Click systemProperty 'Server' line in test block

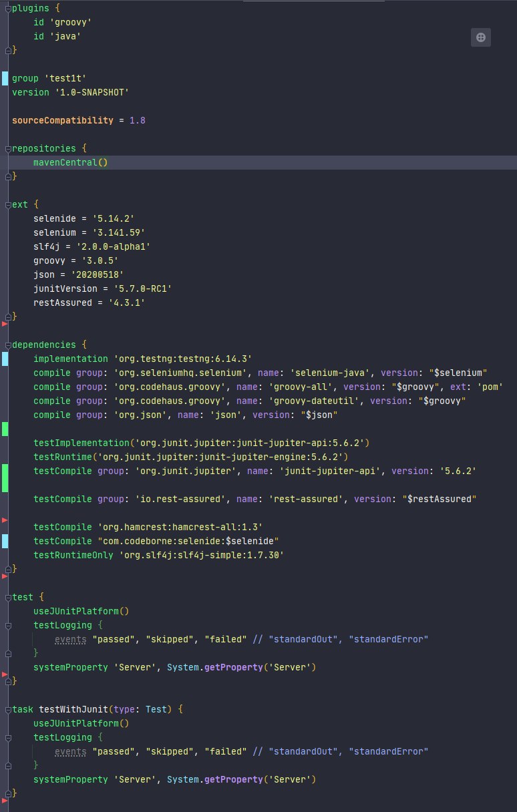(175, 667)
